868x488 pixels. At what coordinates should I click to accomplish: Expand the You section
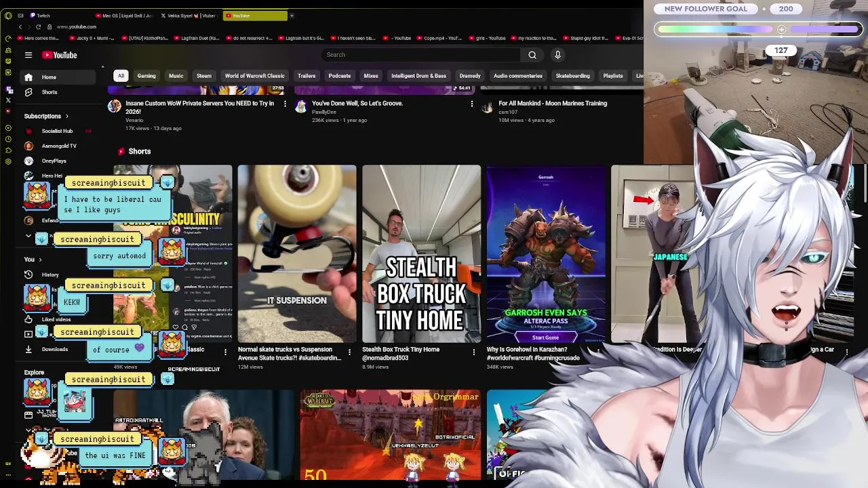[x=33, y=260]
